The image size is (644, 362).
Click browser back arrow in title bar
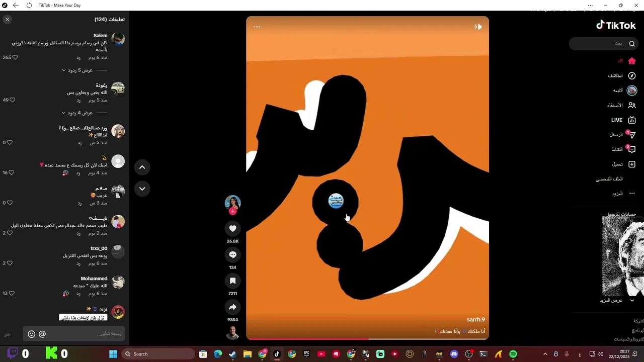pos(16,5)
